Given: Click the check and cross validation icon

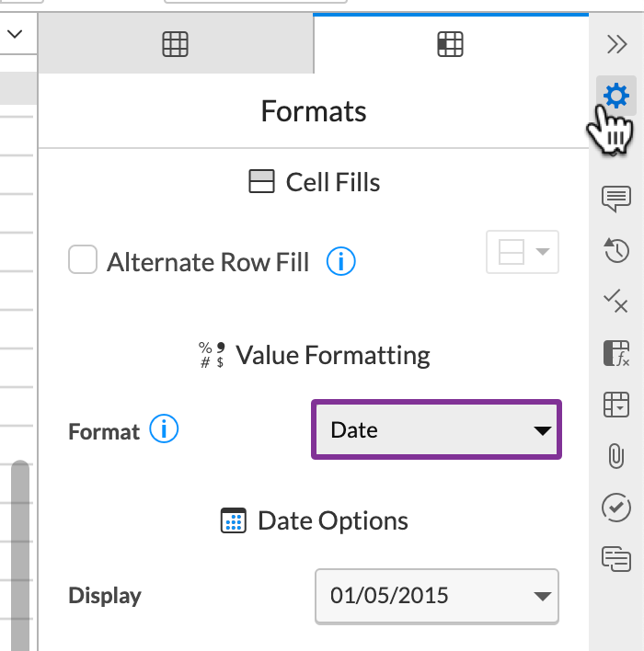Looking at the screenshot, I should pos(615,301).
